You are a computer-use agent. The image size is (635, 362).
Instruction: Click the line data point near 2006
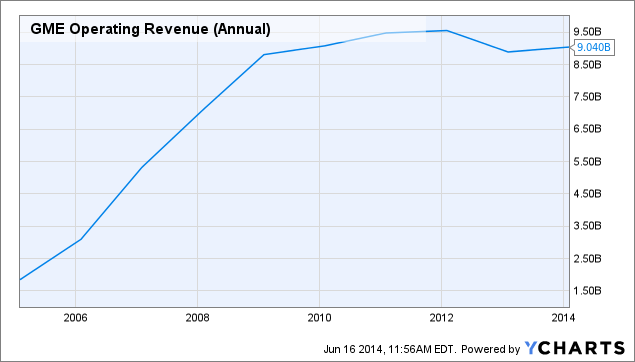81,239
